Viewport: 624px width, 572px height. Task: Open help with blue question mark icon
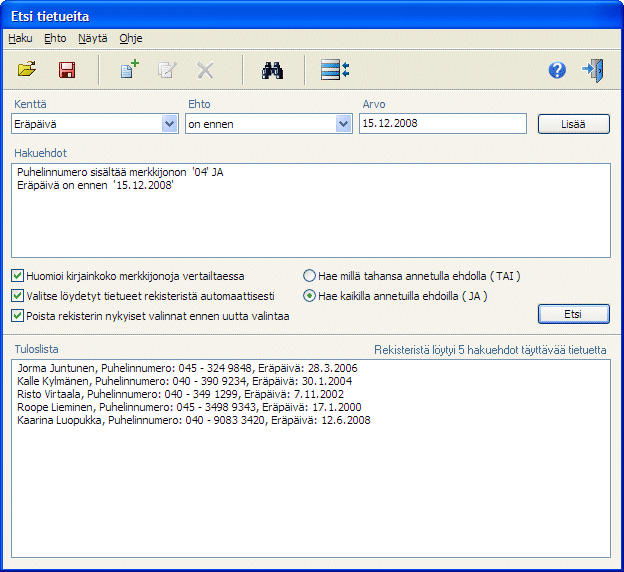pyautogui.click(x=557, y=70)
